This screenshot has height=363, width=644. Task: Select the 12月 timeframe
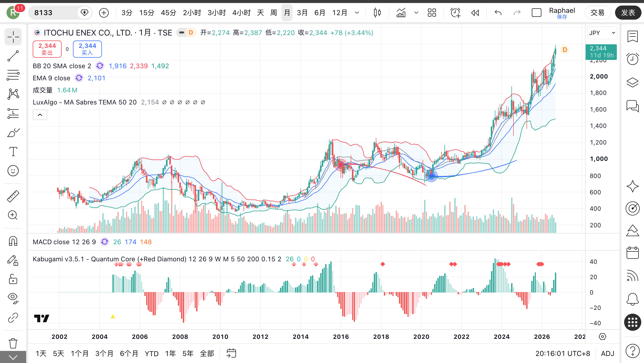(x=340, y=13)
